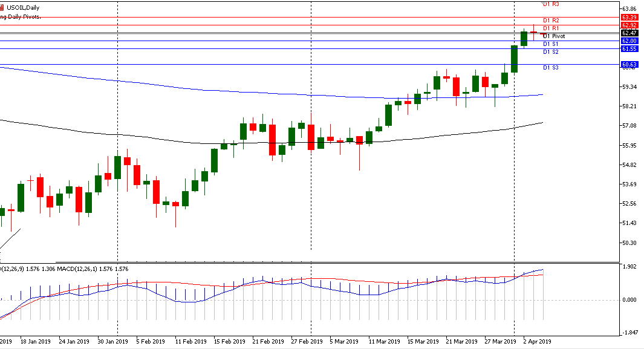Click the D1 S3 support label
This screenshot has width=644, height=349.
(550, 68)
